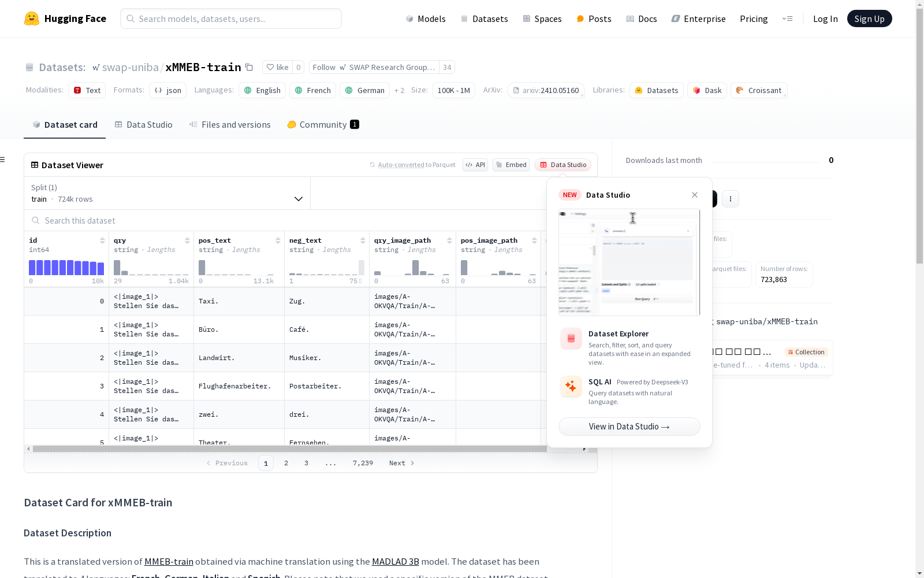Click the Data Studio button in viewer header

[x=563, y=165]
